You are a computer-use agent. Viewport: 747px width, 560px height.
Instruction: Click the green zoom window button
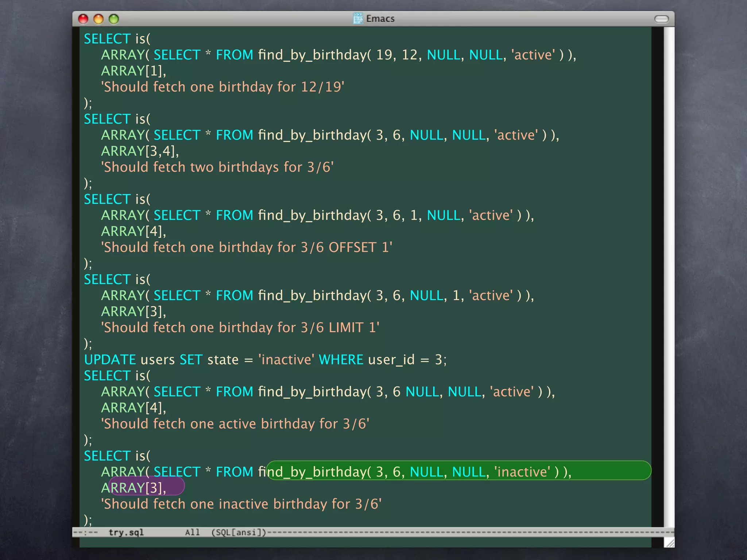[x=114, y=19]
